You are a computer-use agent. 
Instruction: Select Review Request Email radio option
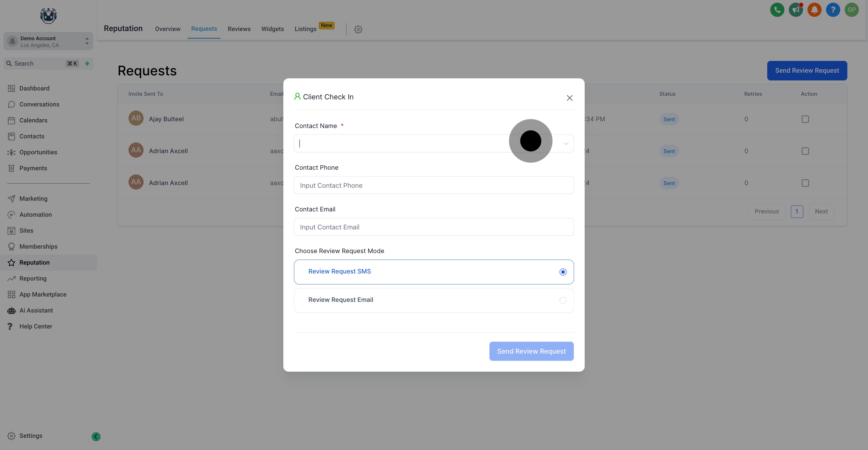click(563, 300)
